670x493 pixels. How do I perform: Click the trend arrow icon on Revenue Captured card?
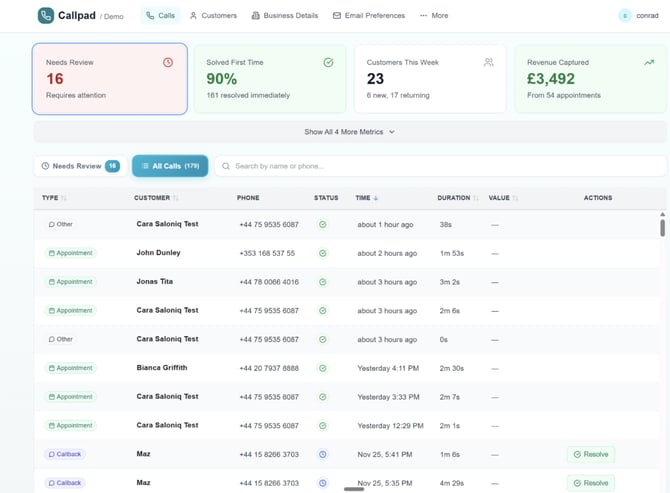[x=649, y=62]
